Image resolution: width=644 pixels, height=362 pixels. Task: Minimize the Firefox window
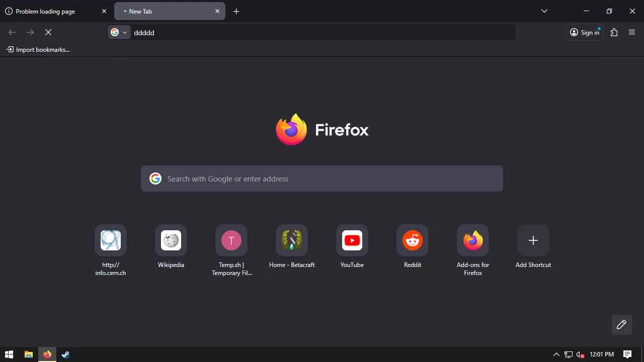coord(586,11)
